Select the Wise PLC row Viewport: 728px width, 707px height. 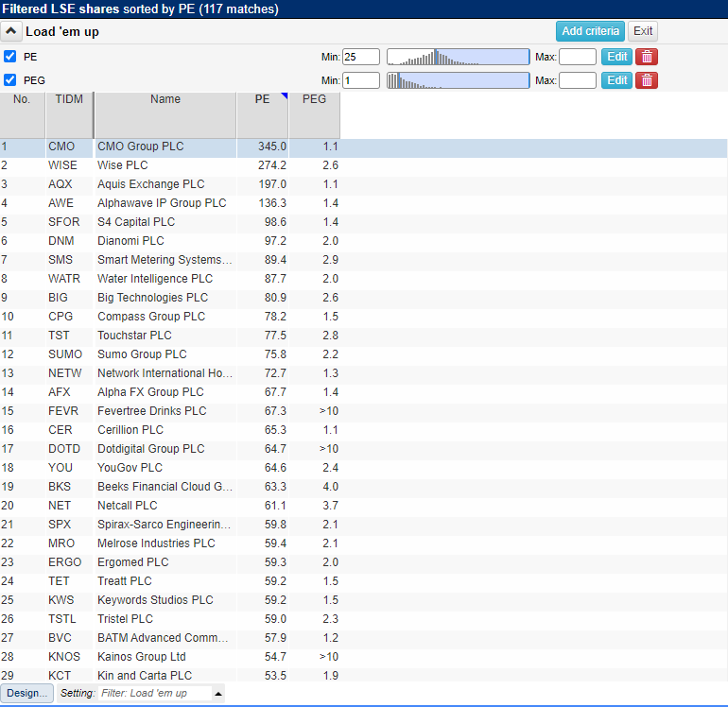(x=364, y=165)
